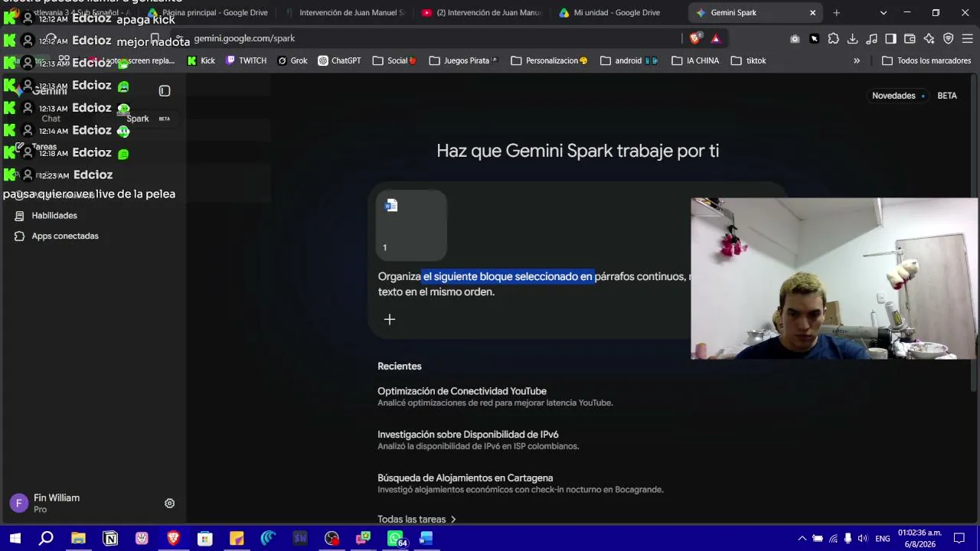The height and width of the screenshot is (551, 980).
Task: Show hidden system tray icons
Action: click(x=802, y=538)
